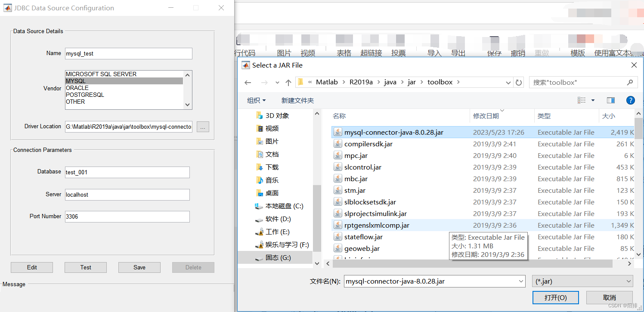Image resolution: width=644 pixels, height=312 pixels.
Task: Select ORACLE in Vendor list
Action: point(124,88)
